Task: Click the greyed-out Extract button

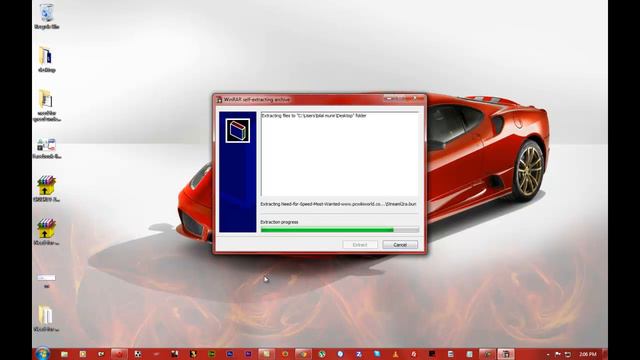Action: 360,245
